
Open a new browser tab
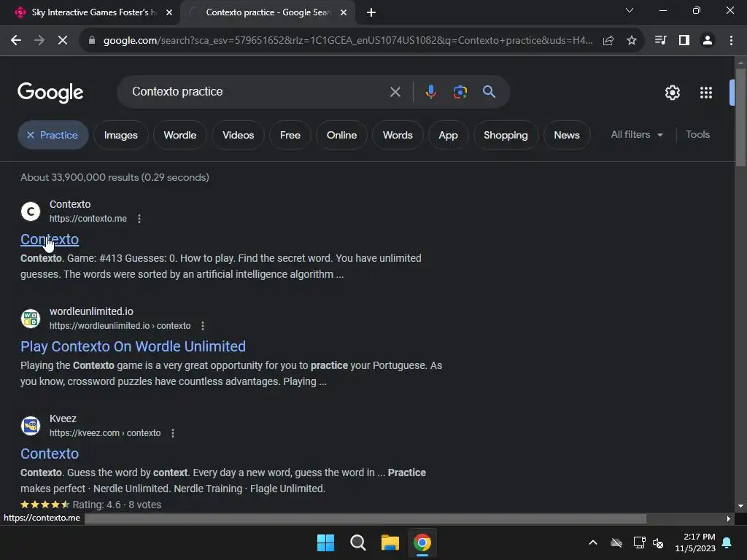371,12
